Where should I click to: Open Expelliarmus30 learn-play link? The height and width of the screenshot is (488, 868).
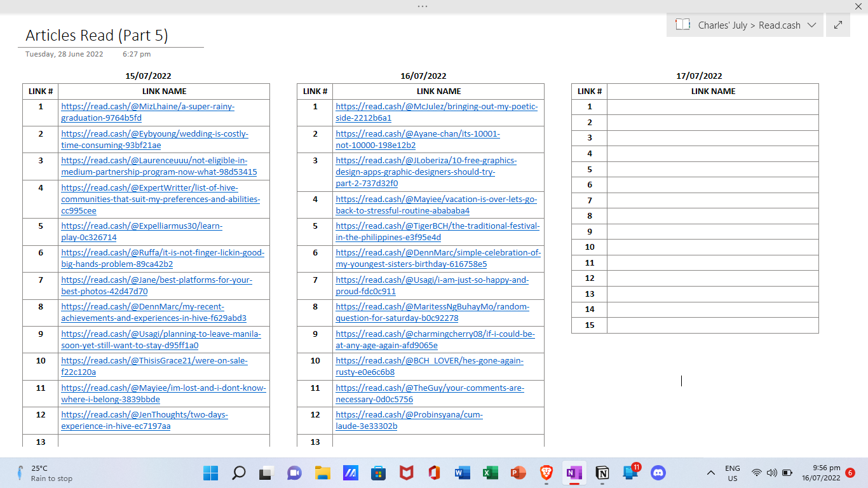142,231
